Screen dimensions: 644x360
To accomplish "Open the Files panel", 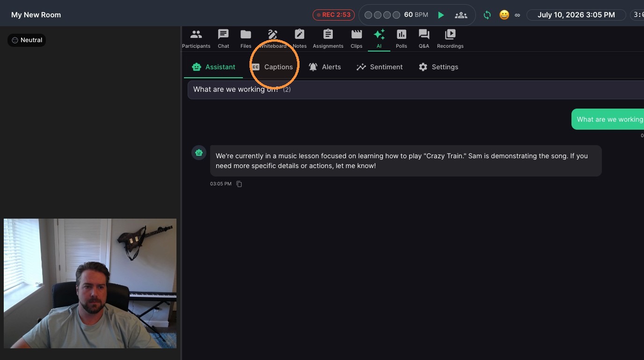I will tap(246, 39).
